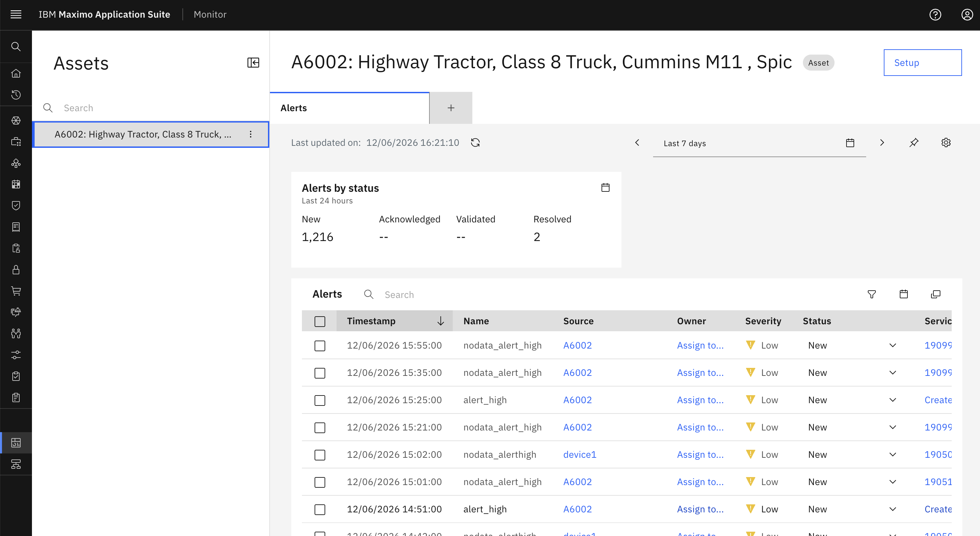980x536 pixels.
Task: Open the shopping cart sidebar icon
Action: click(x=16, y=291)
